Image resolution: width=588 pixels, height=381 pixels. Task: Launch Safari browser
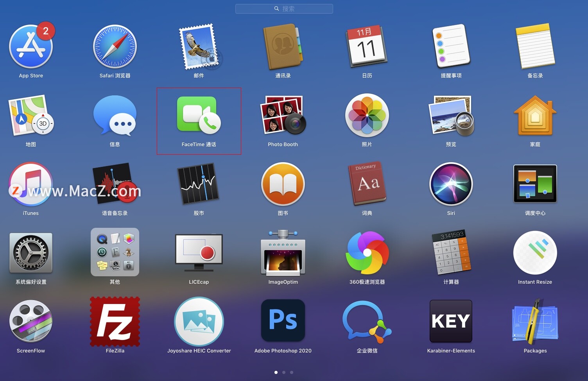click(x=115, y=47)
